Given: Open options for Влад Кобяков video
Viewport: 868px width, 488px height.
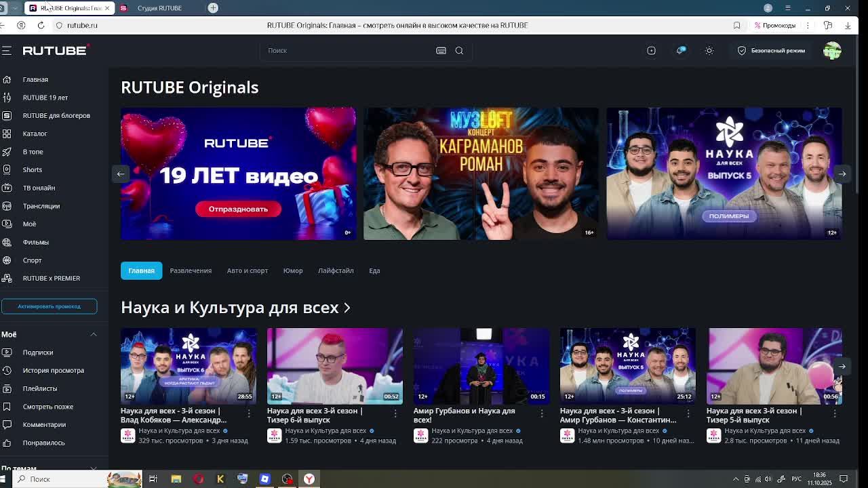Looking at the screenshot, I should [x=249, y=413].
